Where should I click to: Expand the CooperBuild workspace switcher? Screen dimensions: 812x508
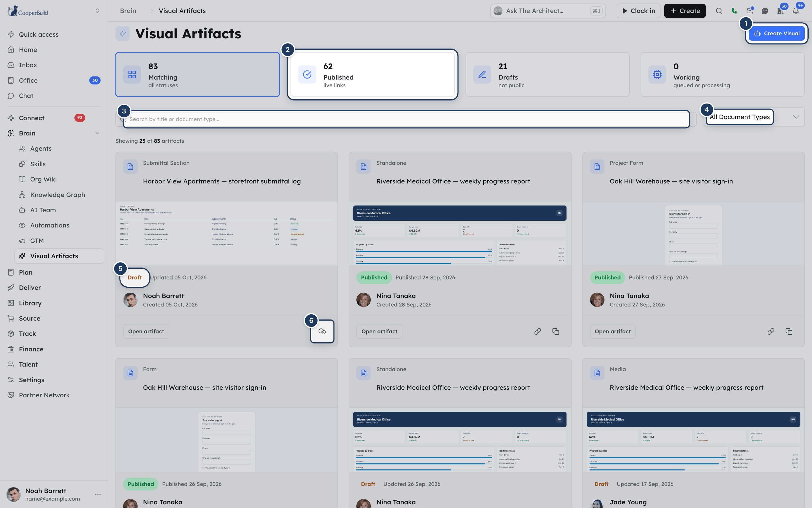tap(97, 11)
